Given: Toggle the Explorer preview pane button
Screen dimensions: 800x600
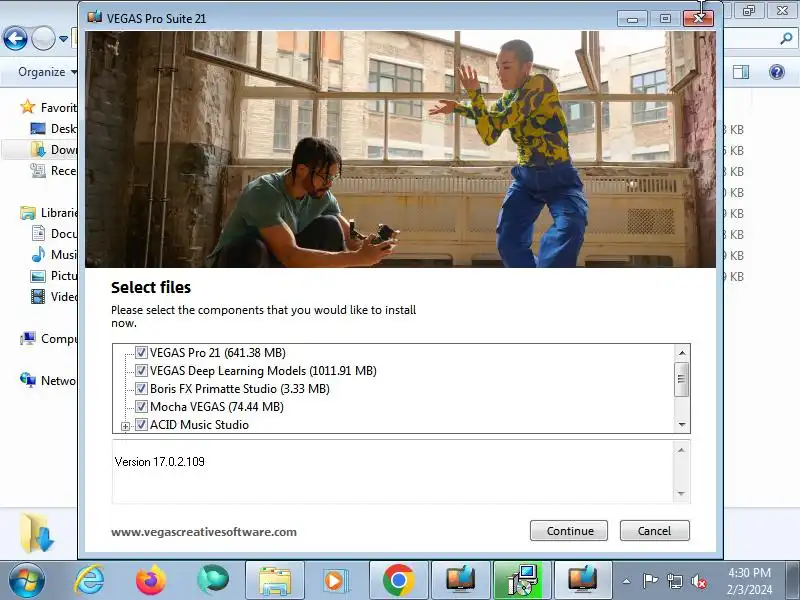Looking at the screenshot, I should (x=741, y=72).
